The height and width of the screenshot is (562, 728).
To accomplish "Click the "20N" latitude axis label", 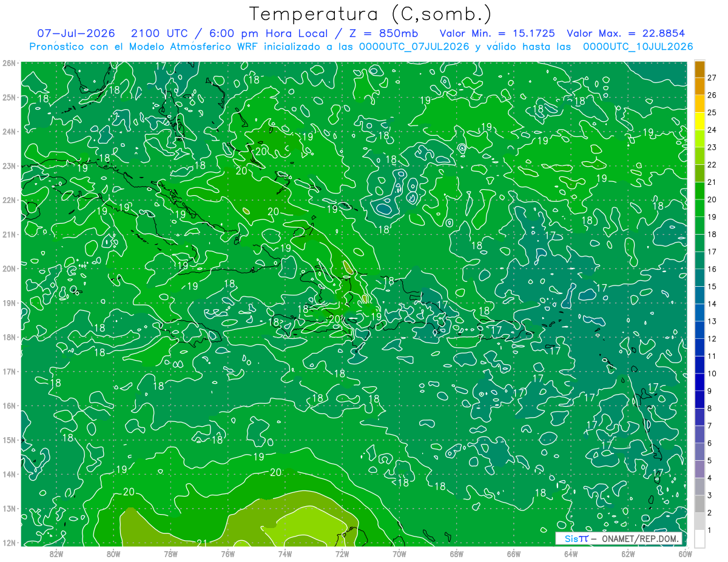I will coord(8,269).
